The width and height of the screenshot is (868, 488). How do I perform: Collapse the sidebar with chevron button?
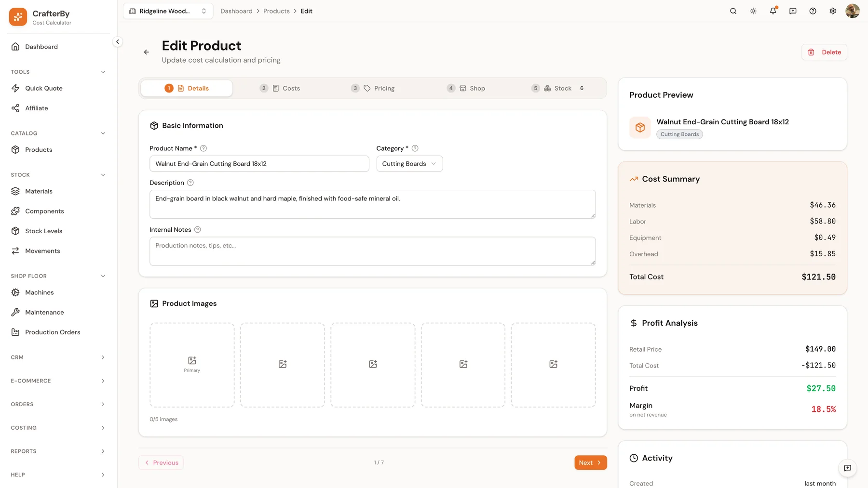click(x=117, y=42)
